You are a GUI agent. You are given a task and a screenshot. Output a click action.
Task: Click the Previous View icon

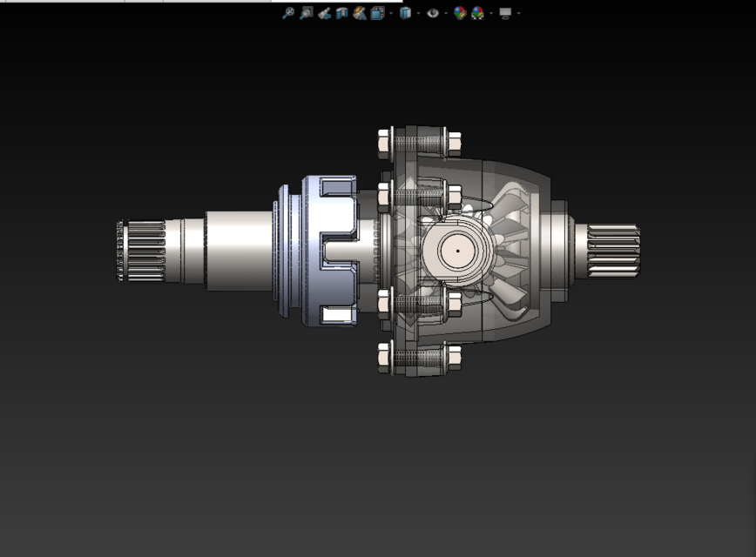323,12
